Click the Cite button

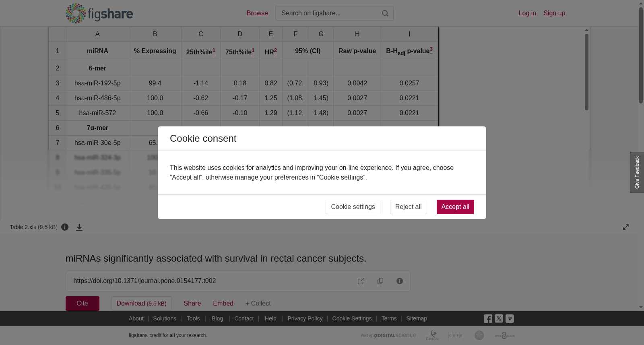83,304
